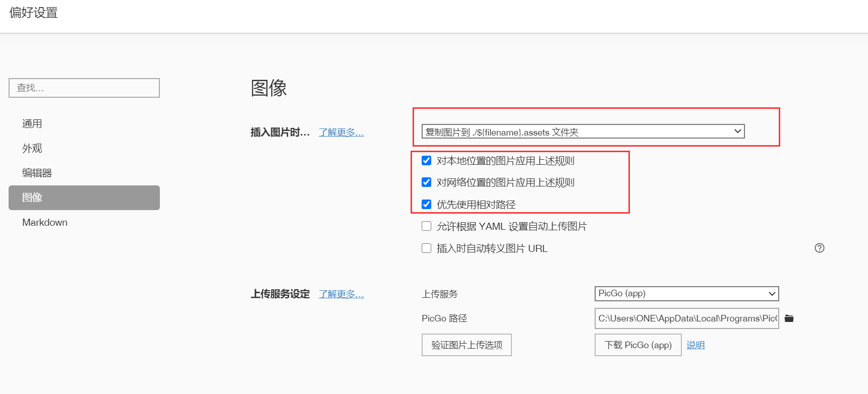Select the 图像 sidebar item

[84, 198]
